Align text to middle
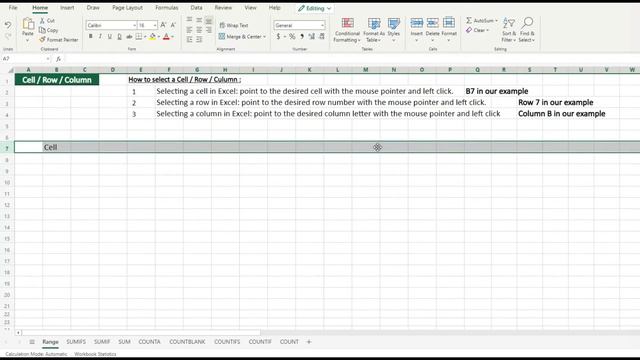640x360 pixels. (x=199, y=20)
